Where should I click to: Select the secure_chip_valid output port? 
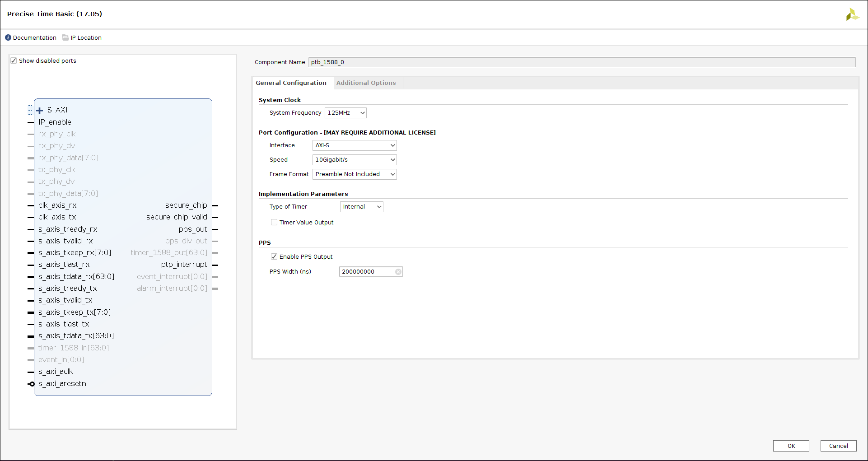177,217
